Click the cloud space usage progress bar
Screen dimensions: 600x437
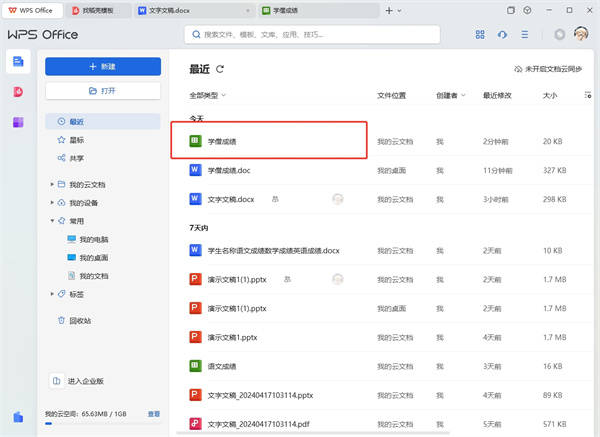pyautogui.click(x=103, y=423)
